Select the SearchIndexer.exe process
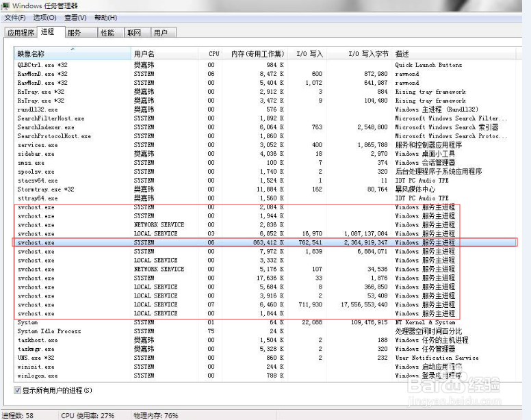 (x=265, y=127)
